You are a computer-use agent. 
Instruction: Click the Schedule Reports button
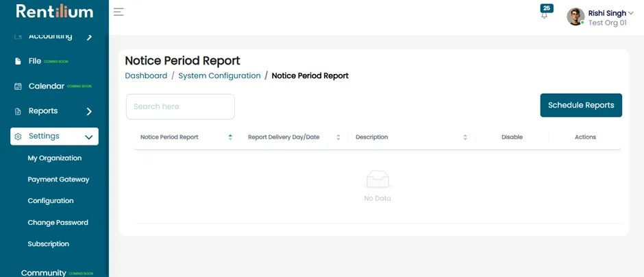(x=581, y=105)
